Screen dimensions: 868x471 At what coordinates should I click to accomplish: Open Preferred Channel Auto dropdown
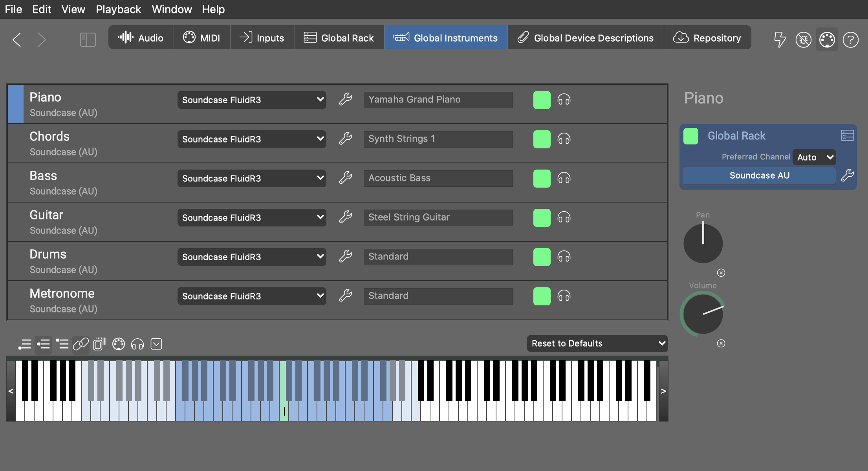pyautogui.click(x=814, y=157)
